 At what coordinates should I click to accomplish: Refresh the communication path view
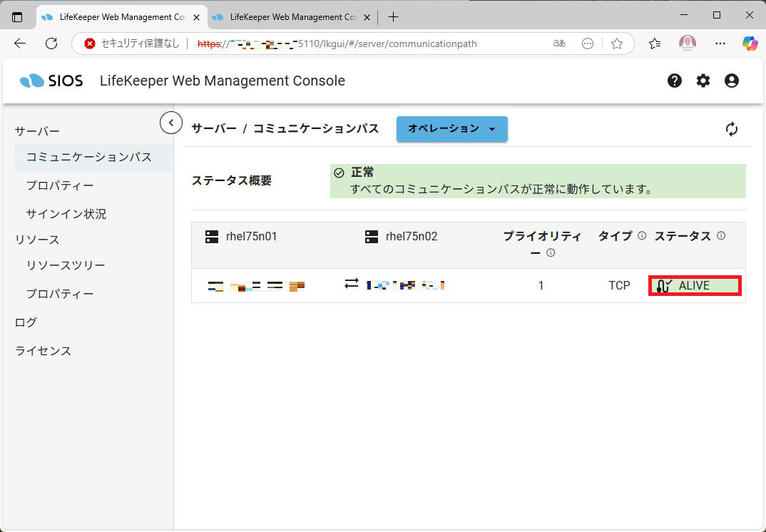(731, 129)
